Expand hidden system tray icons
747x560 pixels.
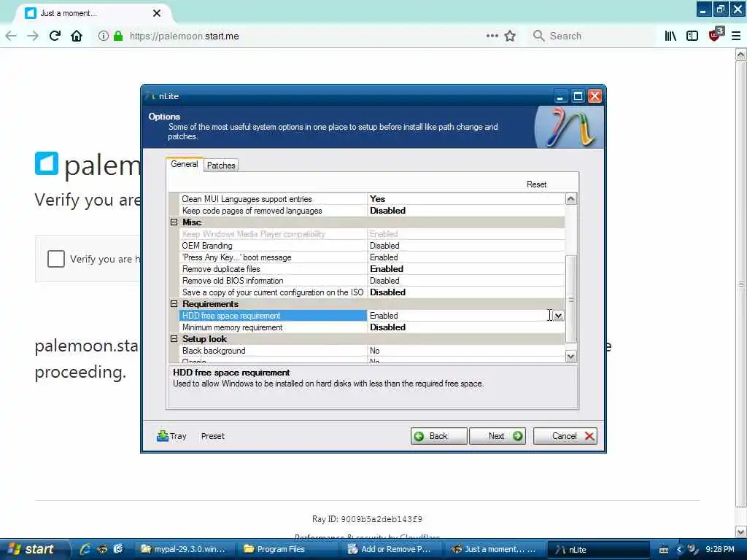[679, 550]
